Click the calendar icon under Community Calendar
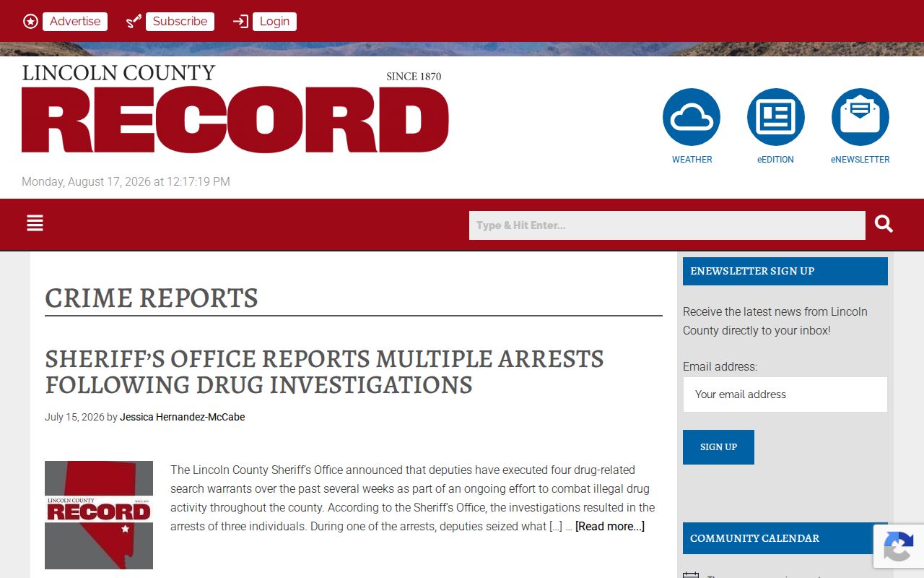 (x=691, y=575)
